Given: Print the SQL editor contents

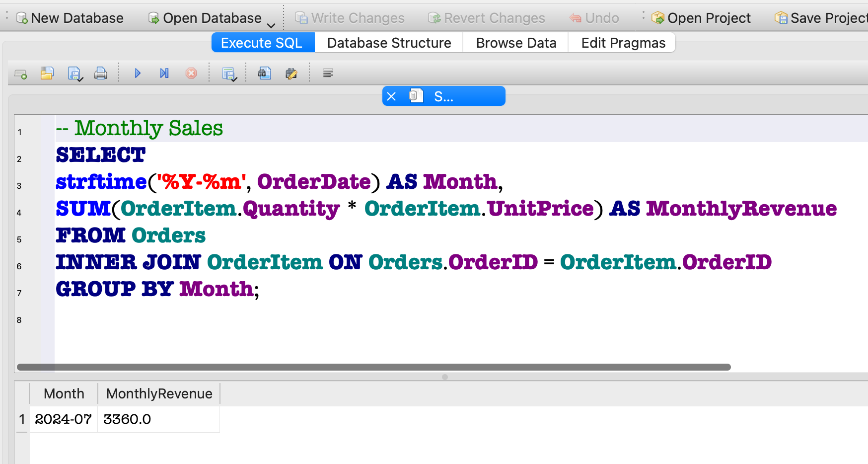Looking at the screenshot, I should click(101, 74).
